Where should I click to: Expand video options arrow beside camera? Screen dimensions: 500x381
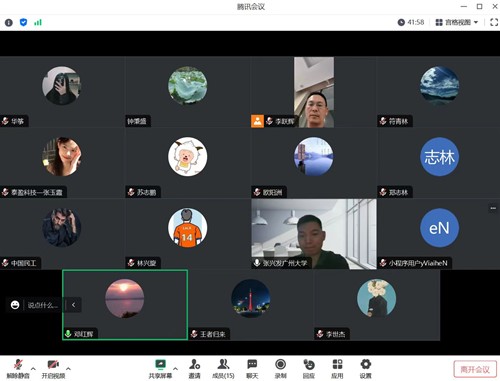[x=68, y=369]
